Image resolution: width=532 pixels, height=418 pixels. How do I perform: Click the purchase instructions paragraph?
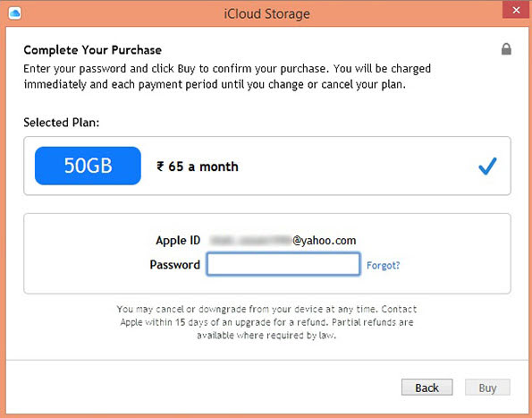pos(227,76)
